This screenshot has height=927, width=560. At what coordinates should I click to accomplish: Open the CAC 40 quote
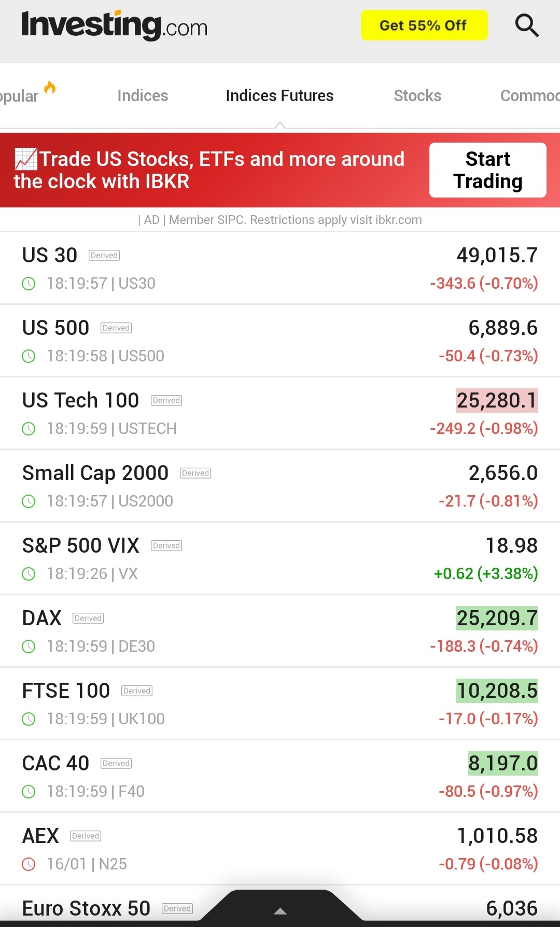point(56,763)
